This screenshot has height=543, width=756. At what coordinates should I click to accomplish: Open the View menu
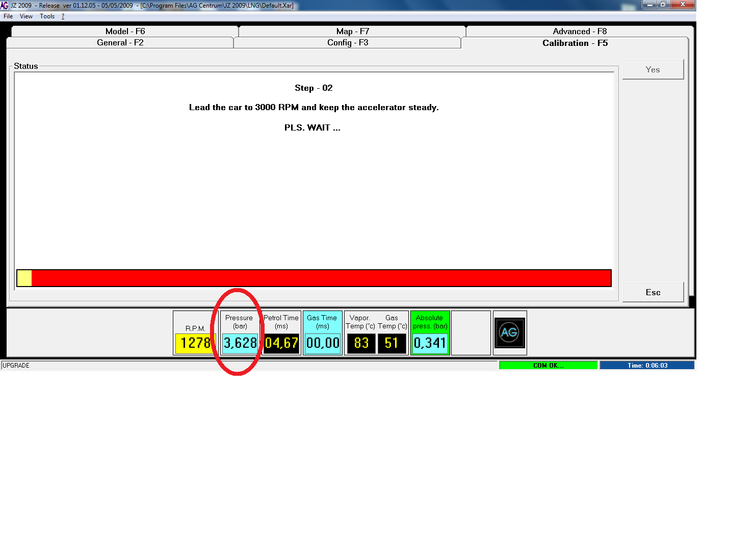tap(26, 16)
